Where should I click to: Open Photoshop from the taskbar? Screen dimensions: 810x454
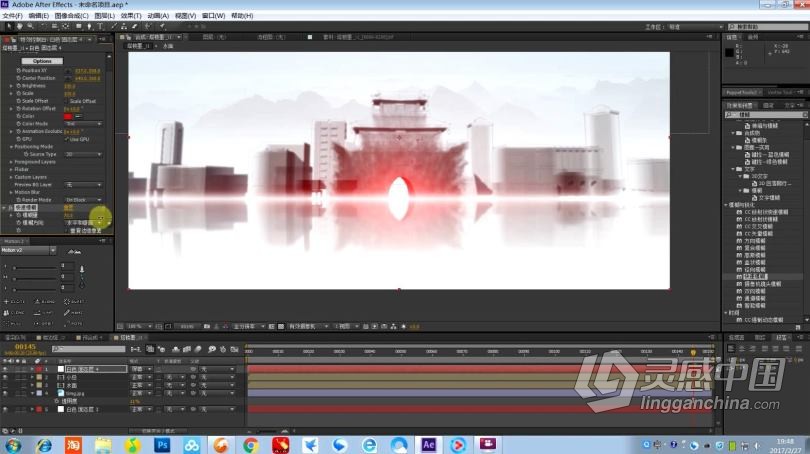tap(162, 445)
